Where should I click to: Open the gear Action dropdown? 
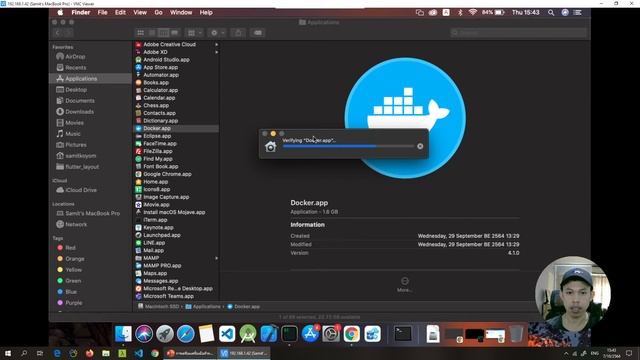217,33
